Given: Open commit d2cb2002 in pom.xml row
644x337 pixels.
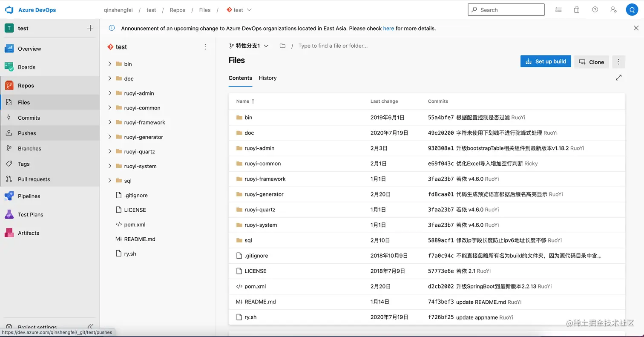Looking at the screenshot, I should (x=441, y=286).
